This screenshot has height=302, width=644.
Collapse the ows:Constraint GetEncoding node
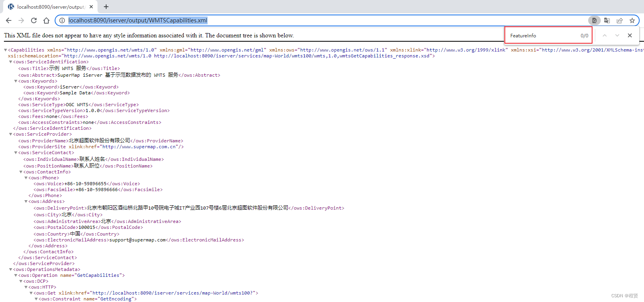(36, 299)
